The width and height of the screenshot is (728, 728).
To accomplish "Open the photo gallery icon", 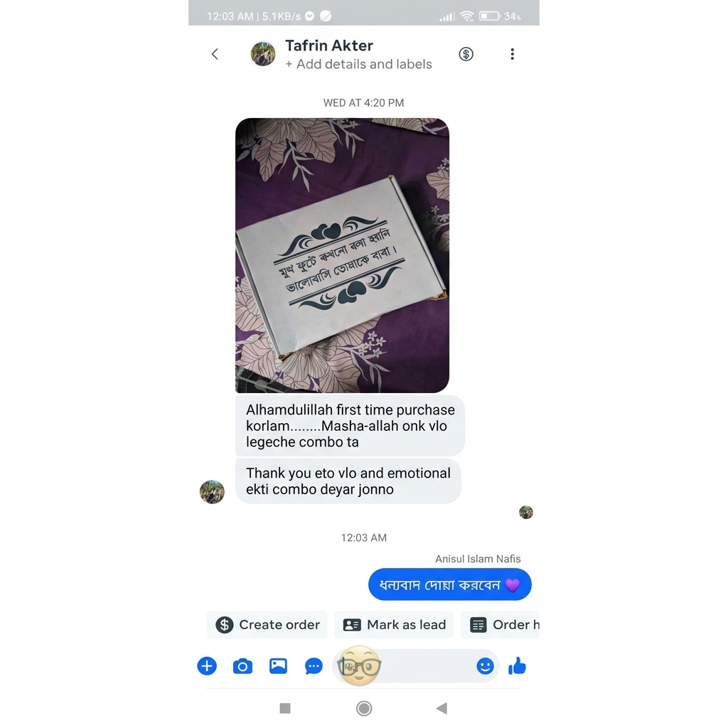I will point(278,665).
